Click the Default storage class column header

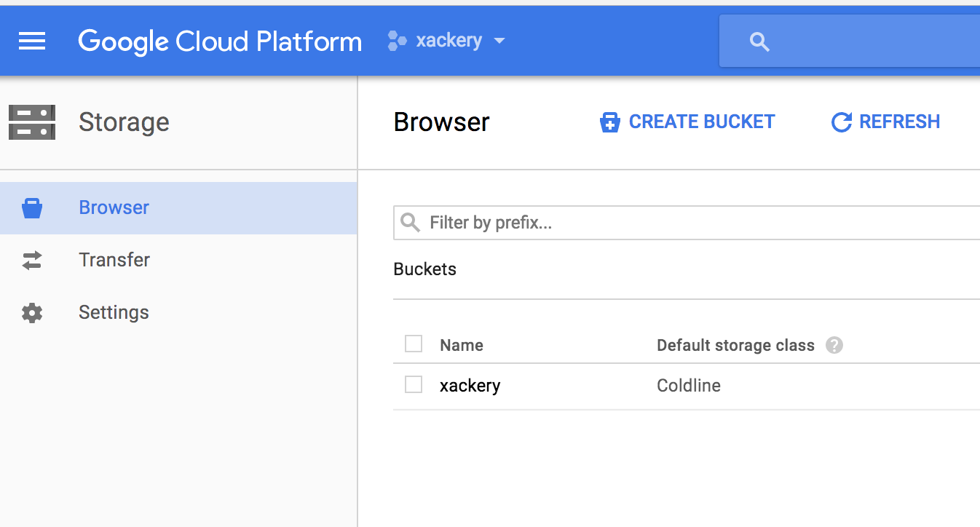tap(735, 345)
